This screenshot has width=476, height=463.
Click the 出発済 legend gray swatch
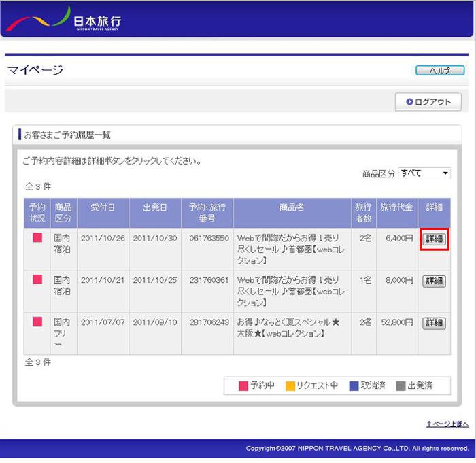tap(401, 386)
